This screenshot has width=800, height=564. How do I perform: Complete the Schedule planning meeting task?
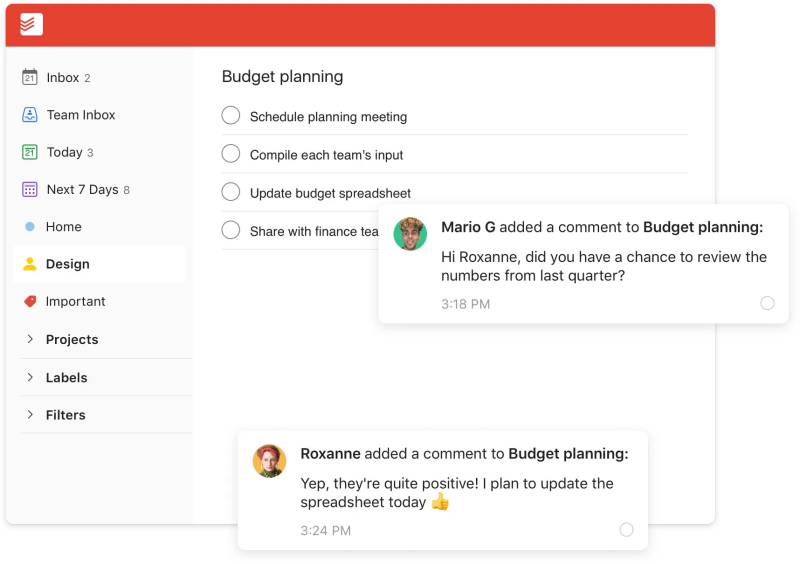pyautogui.click(x=231, y=115)
